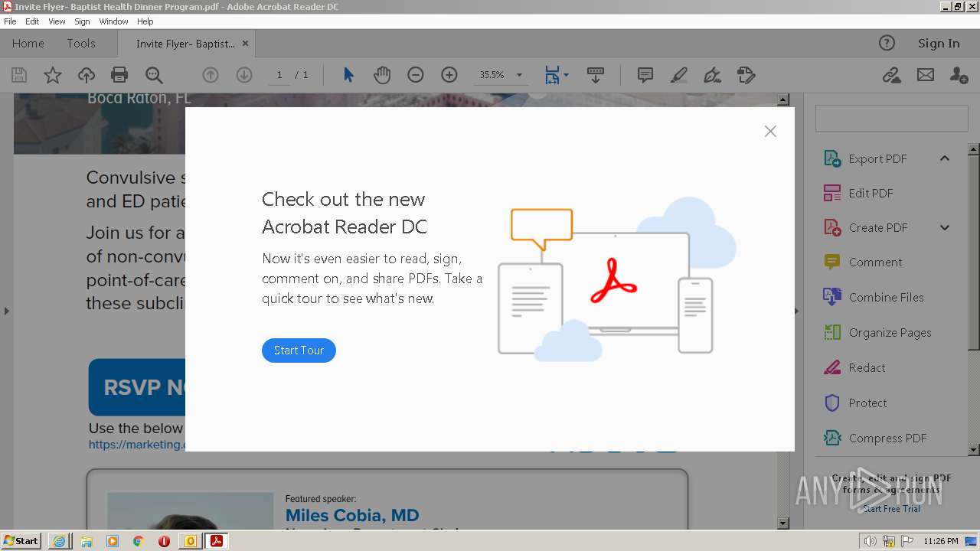Open the Window menu
The height and width of the screenshot is (551, 980).
pos(113,21)
